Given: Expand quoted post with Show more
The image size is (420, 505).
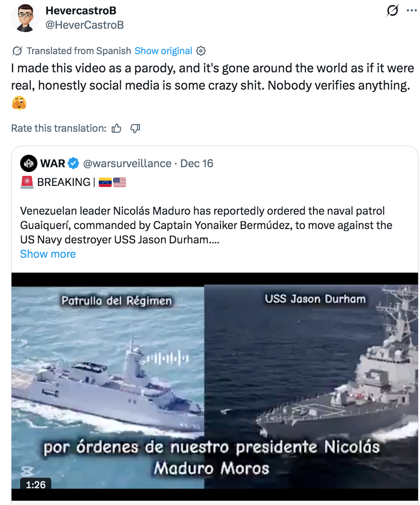Looking at the screenshot, I should click(x=47, y=254).
